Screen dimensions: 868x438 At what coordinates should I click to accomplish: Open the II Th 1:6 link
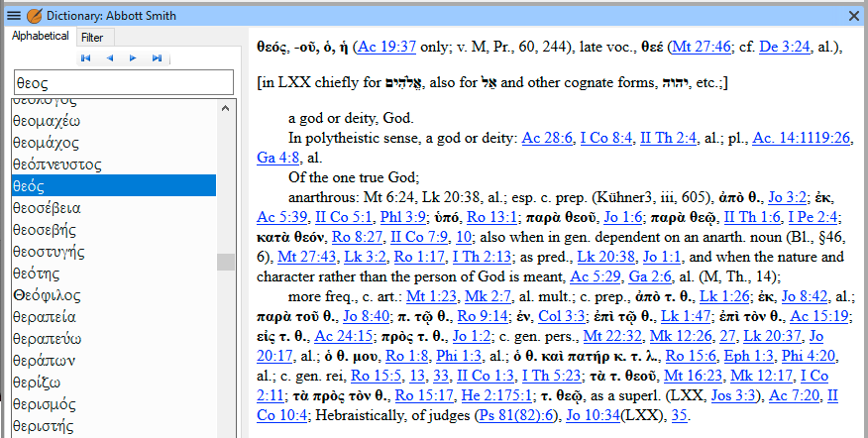tap(752, 217)
